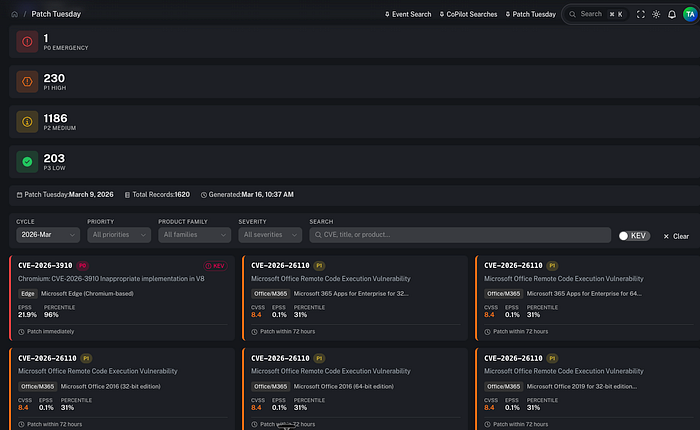Select the 203 P3 Low count
700x430 pixels.
[x=54, y=159]
